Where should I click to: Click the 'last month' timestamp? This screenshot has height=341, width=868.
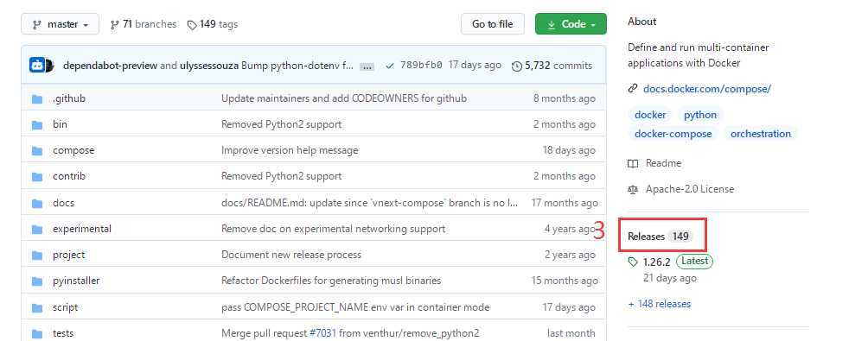click(x=571, y=333)
